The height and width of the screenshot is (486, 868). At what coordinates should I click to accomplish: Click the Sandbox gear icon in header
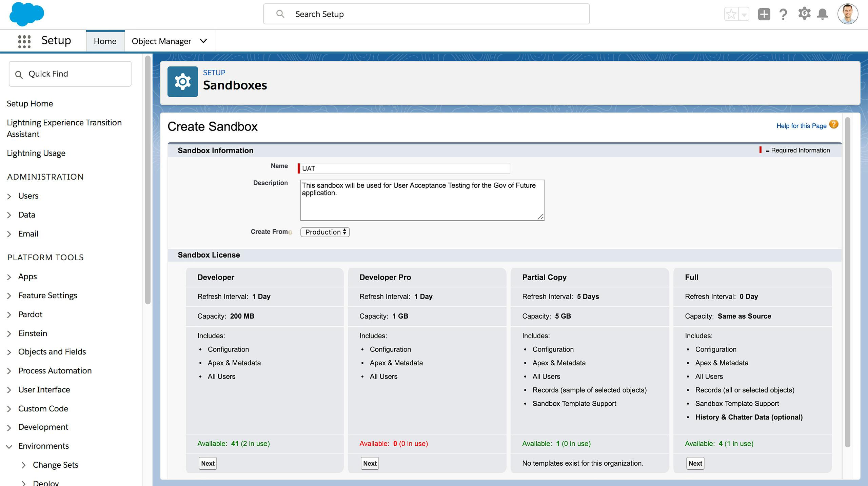182,82
